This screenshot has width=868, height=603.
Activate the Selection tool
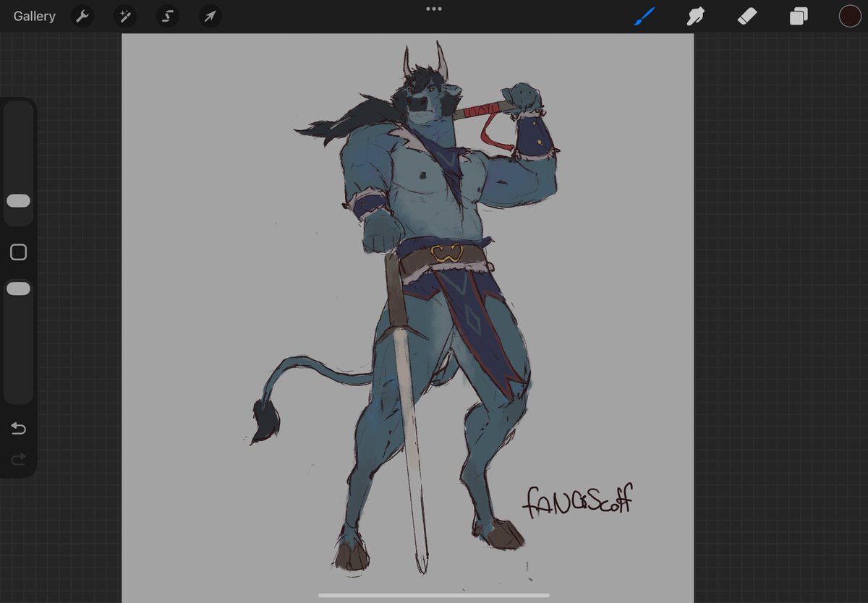pyautogui.click(x=167, y=16)
